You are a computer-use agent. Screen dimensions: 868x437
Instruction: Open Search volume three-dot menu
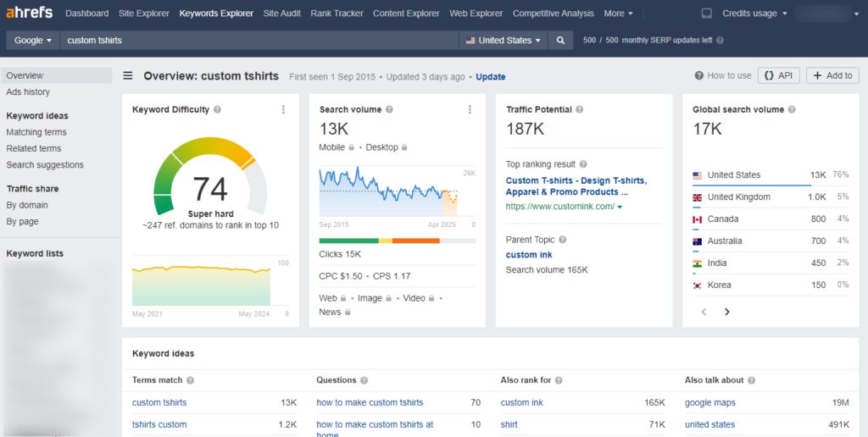[470, 109]
